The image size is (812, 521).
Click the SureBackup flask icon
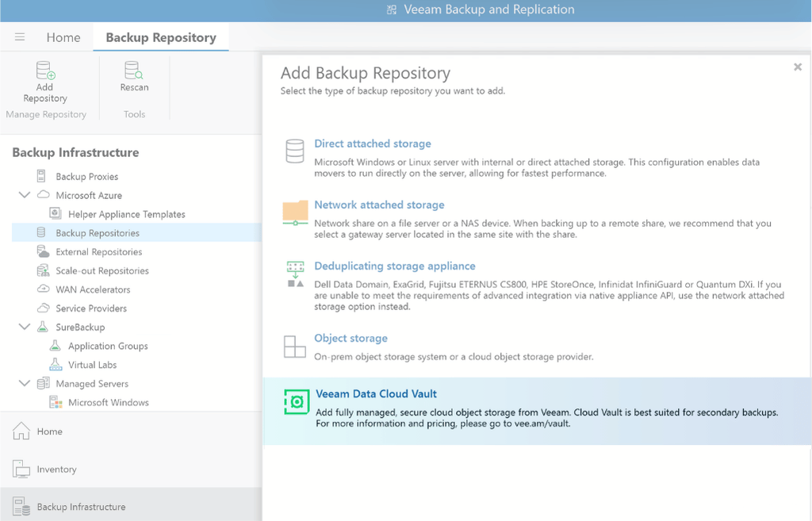(43, 327)
